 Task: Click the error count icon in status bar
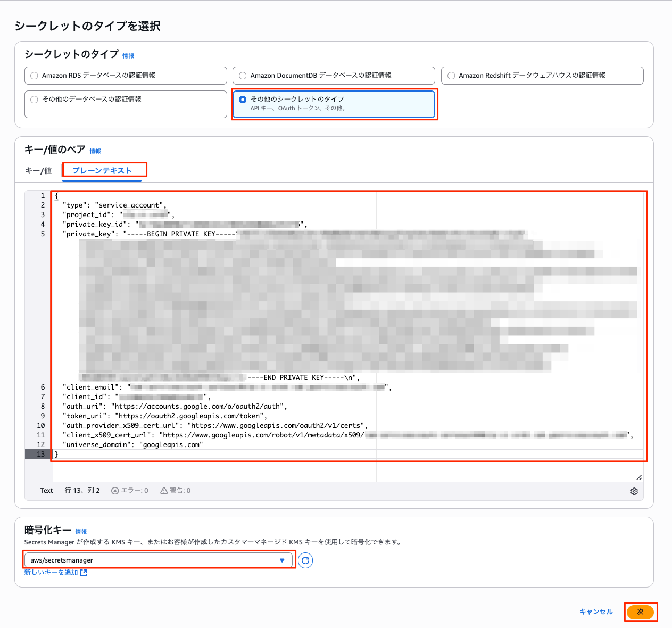click(x=115, y=491)
